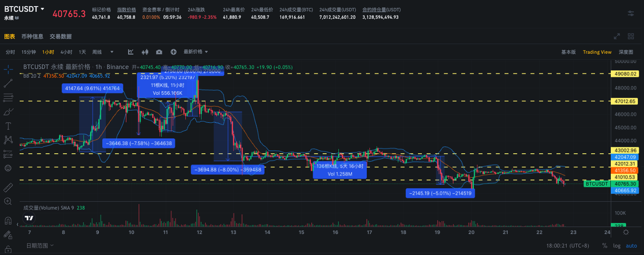Screen dimensions: 644x255
Task: Open candlestick chart style selector
Action: point(145,52)
